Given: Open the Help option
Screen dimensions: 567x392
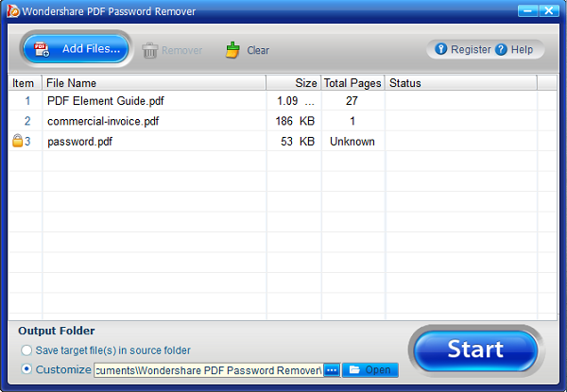Looking at the screenshot, I should point(515,49).
